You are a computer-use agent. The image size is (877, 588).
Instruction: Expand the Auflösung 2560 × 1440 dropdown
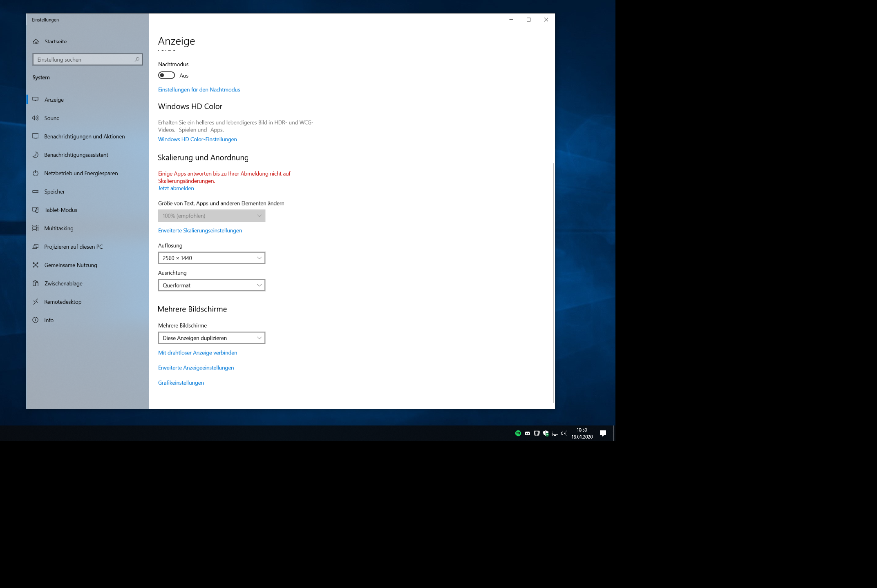click(211, 258)
